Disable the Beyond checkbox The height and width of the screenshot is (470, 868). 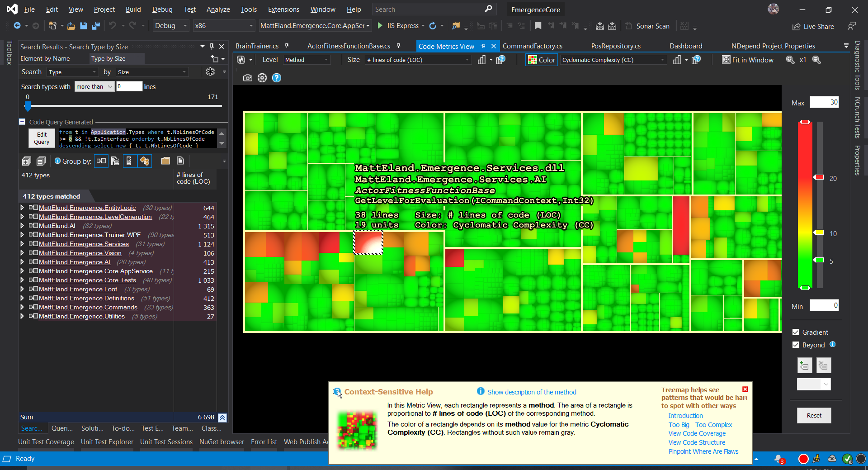click(x=796, y=345)
